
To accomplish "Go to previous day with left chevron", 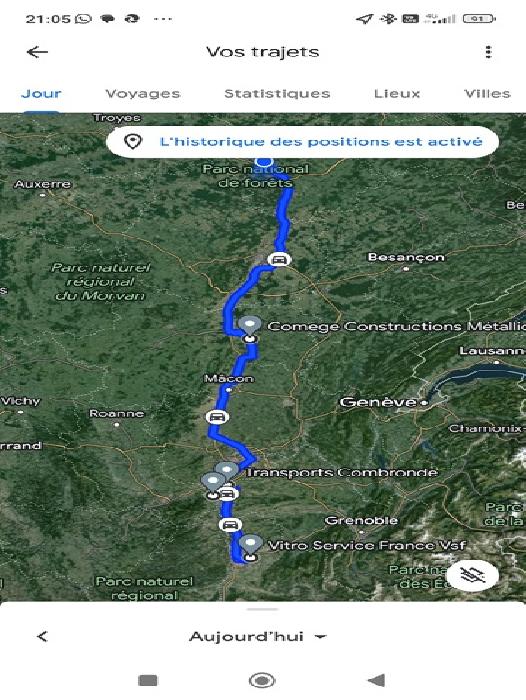I will click(x=42, y=636).
